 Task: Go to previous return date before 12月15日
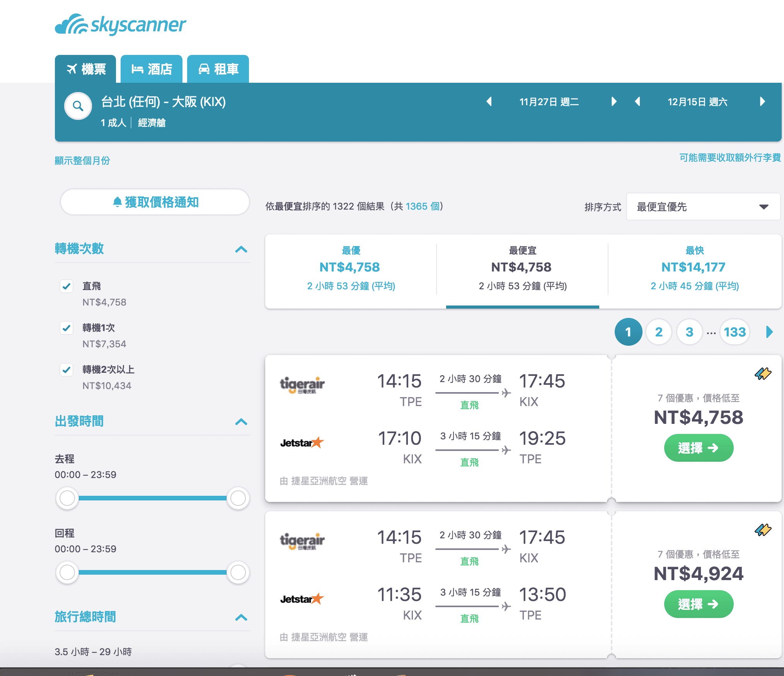[638, 102]
